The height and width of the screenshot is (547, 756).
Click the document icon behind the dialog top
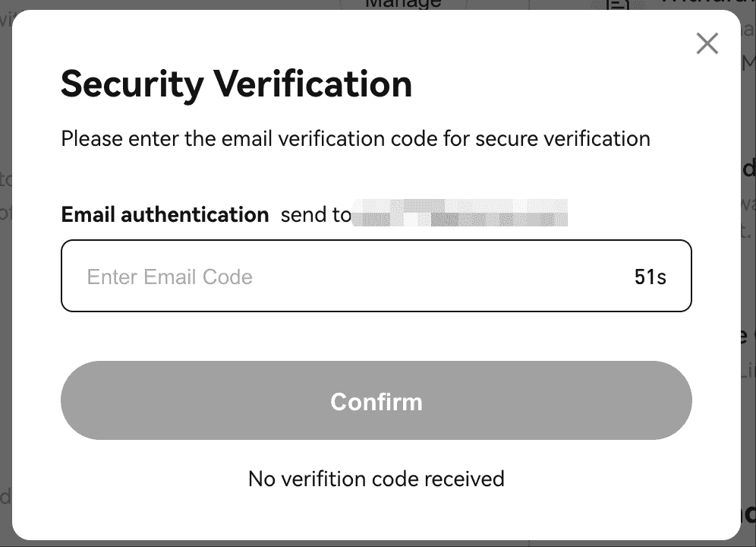click(x=619, y=5)
